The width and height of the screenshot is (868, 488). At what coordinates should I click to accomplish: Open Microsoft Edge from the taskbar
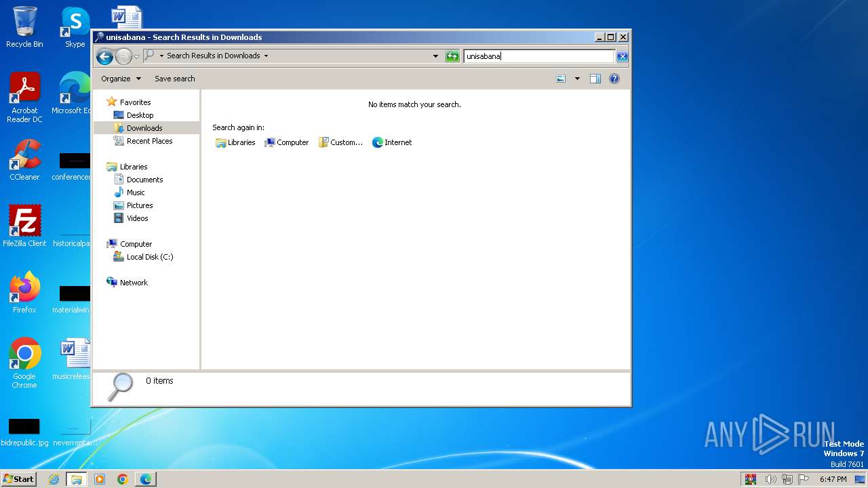(x=146, y=479)
